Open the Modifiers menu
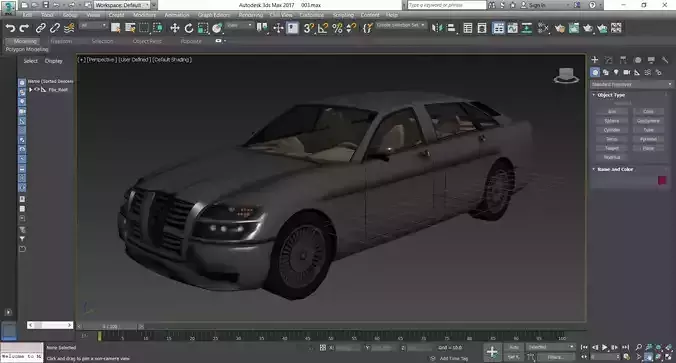Image resolution: width=676 pixels, height=363 pixels. point(144,15)
